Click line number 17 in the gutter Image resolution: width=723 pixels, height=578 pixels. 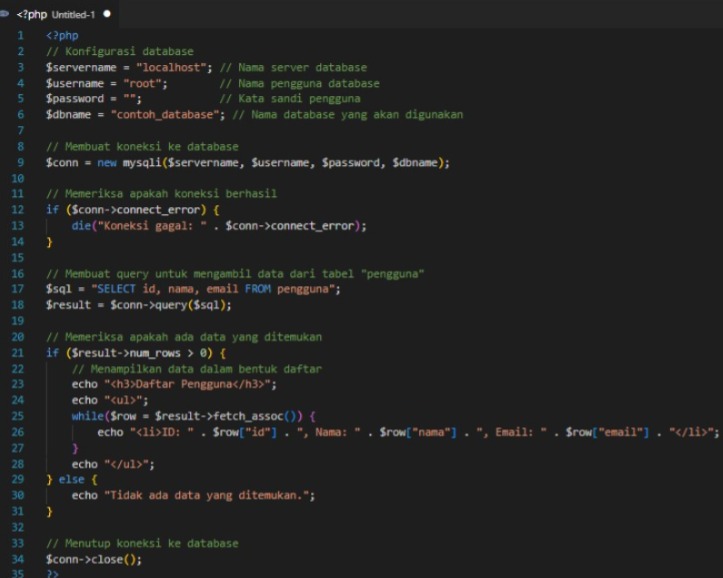tap(18, 289)
